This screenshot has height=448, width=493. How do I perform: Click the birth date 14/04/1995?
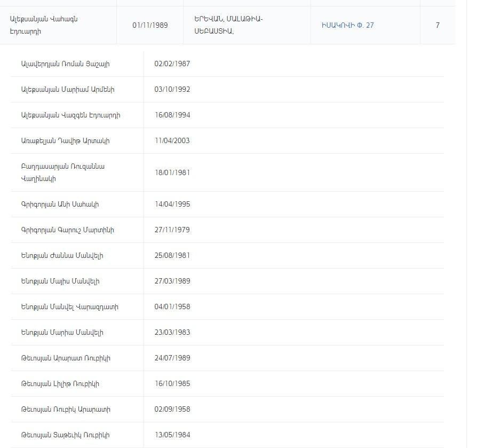(172, 204)
